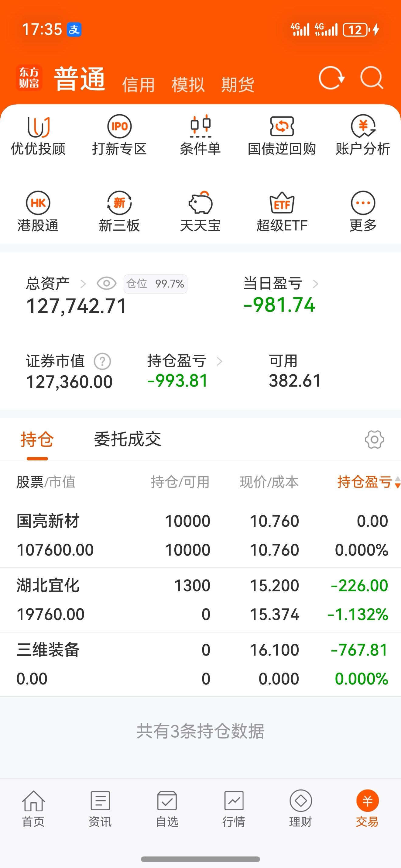Open 三维装备 holding row
This screenshot has height=868, width=401.
[200, 664]
